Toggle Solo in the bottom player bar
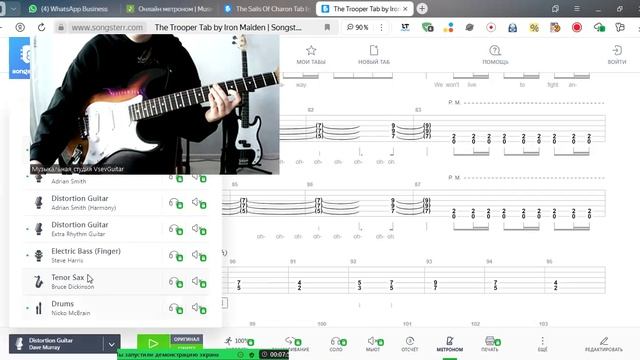This screenshot has height=360, width=640. point(338,344)
